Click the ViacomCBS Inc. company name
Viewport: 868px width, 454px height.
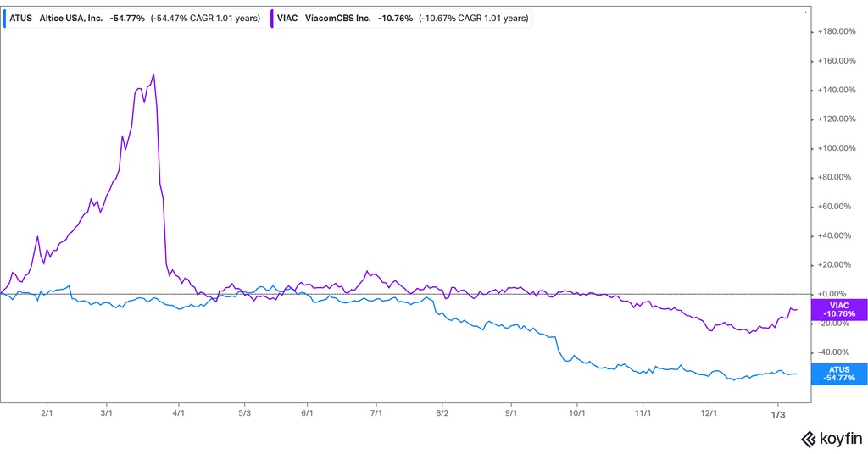[337, 18]
